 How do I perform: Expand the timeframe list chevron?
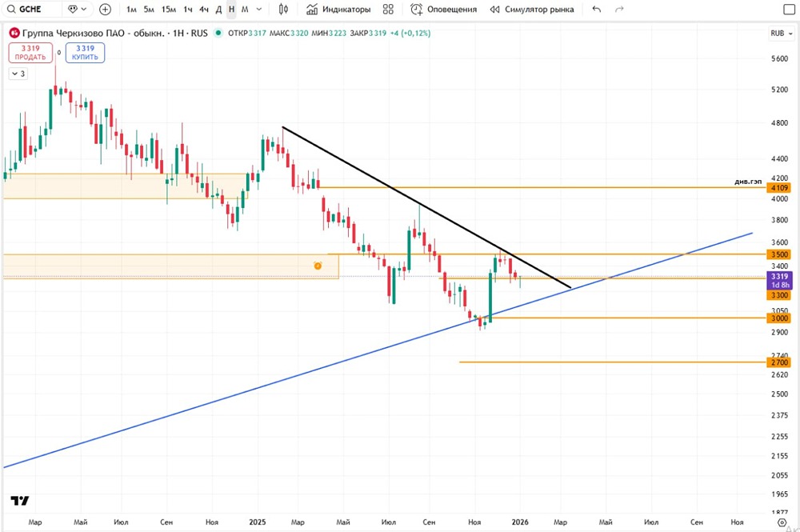tap(258, 9)
